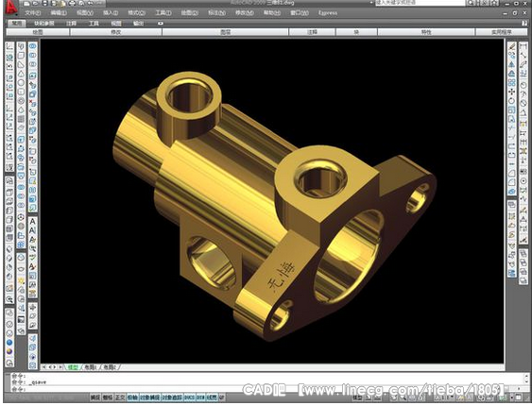The height and width of the screenshot is (406, 532).
Task: Expand the 注释 annotation ribbon panel
Action: click(312, 32)
